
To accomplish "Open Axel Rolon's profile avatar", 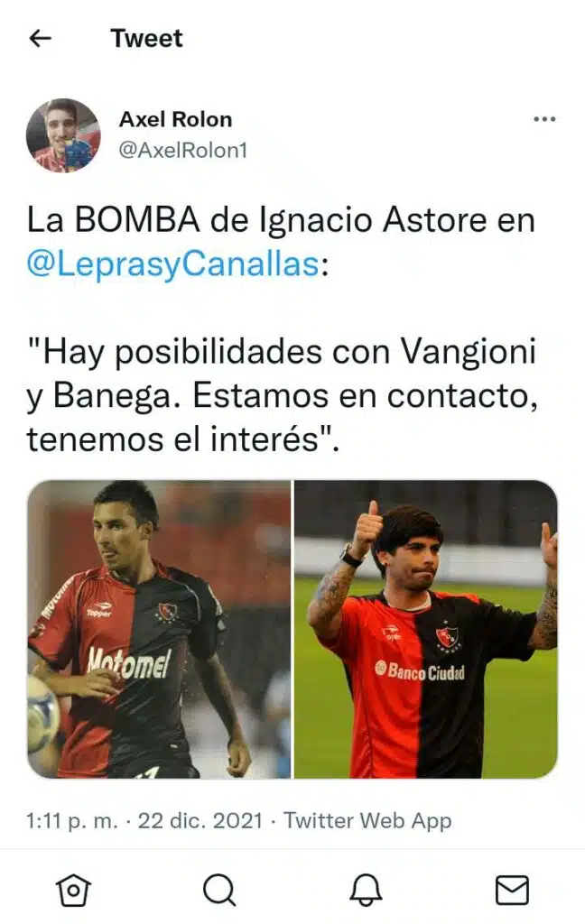I will 63,135.
